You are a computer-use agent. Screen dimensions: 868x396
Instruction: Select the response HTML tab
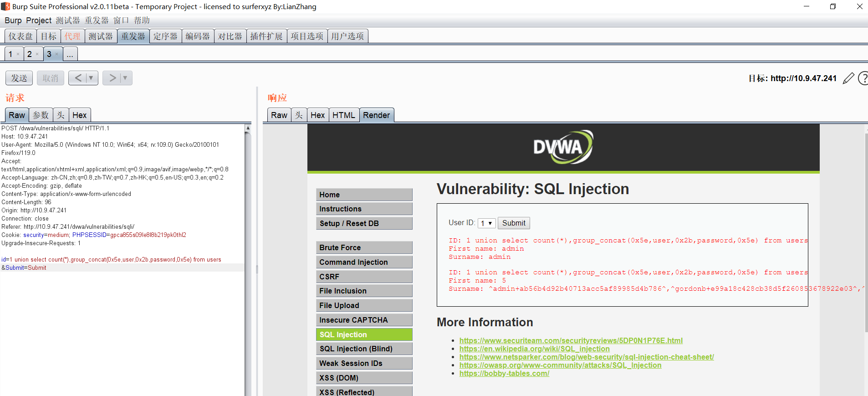click(343, 115)
